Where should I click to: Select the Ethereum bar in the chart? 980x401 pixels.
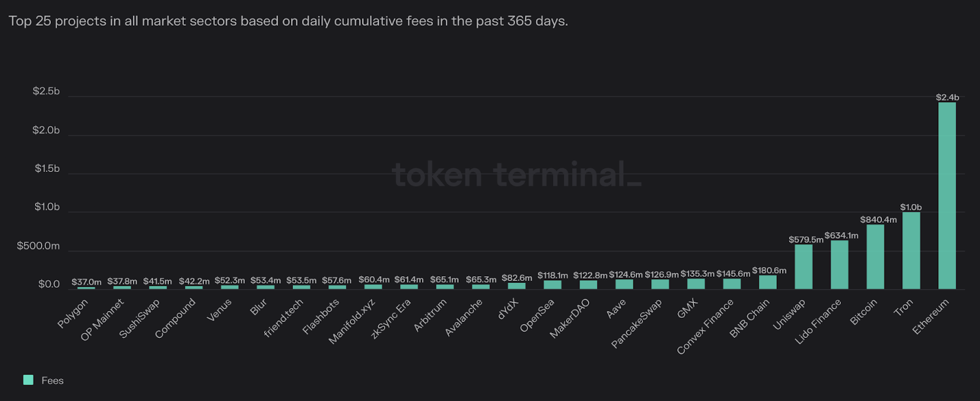point(947,195)
